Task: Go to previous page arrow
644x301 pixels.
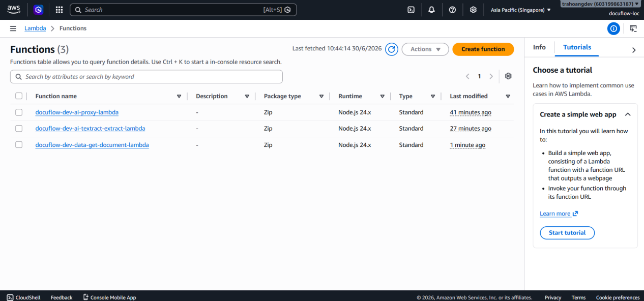Action: (x=467, y=76)
